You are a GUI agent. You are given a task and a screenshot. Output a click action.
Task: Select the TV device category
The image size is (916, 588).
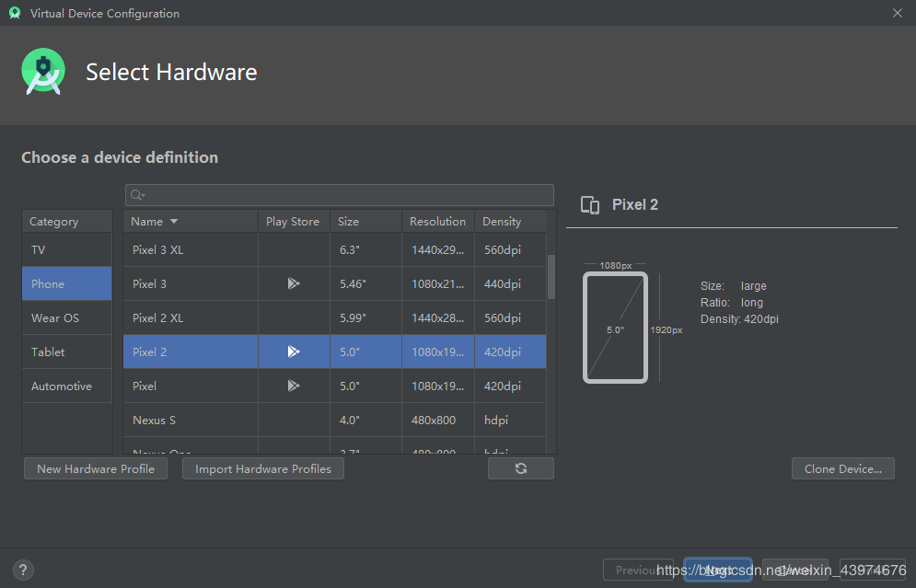66,249
